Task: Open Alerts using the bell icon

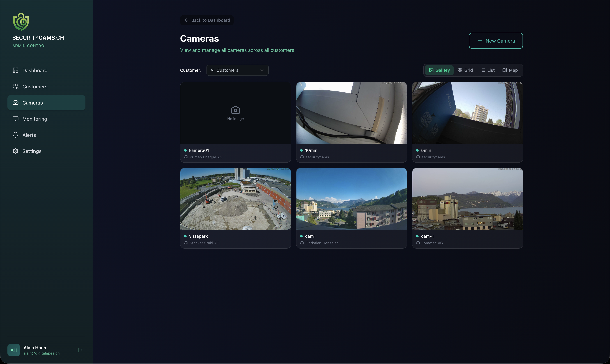Action: click(15, 135)
